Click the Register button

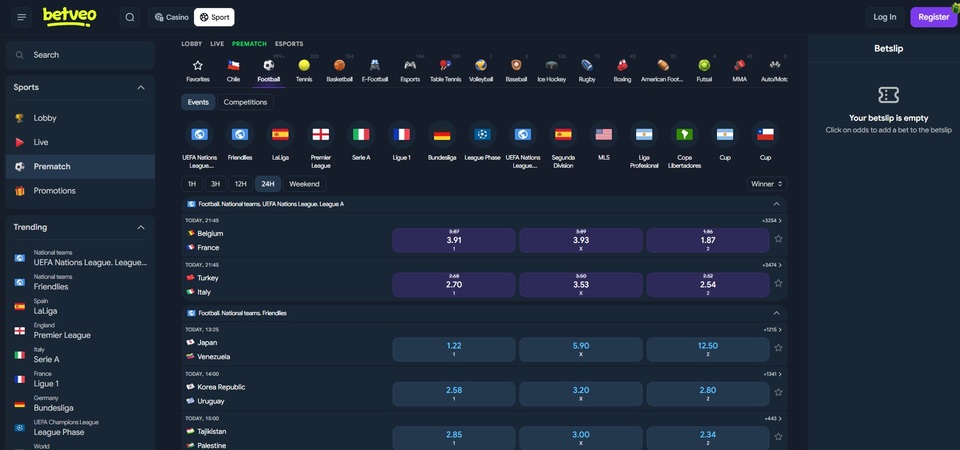(934, 17)
